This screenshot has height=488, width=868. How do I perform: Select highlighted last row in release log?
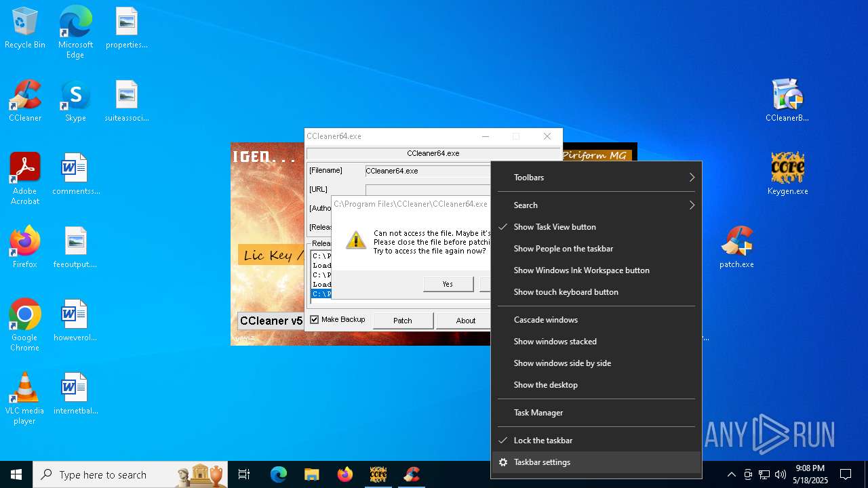pyautogui.click(x=321, y=294)
